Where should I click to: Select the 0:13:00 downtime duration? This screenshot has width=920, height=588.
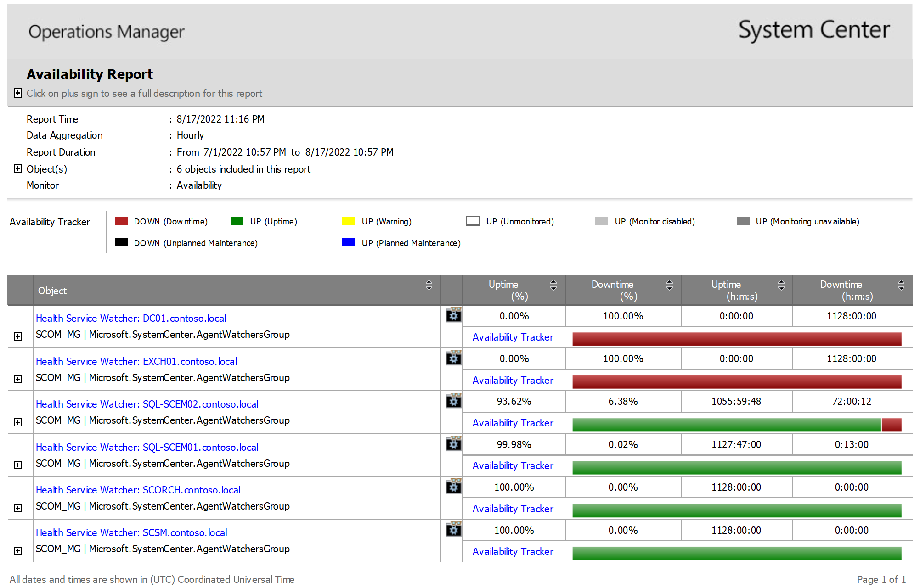click(x=852, y=444)
